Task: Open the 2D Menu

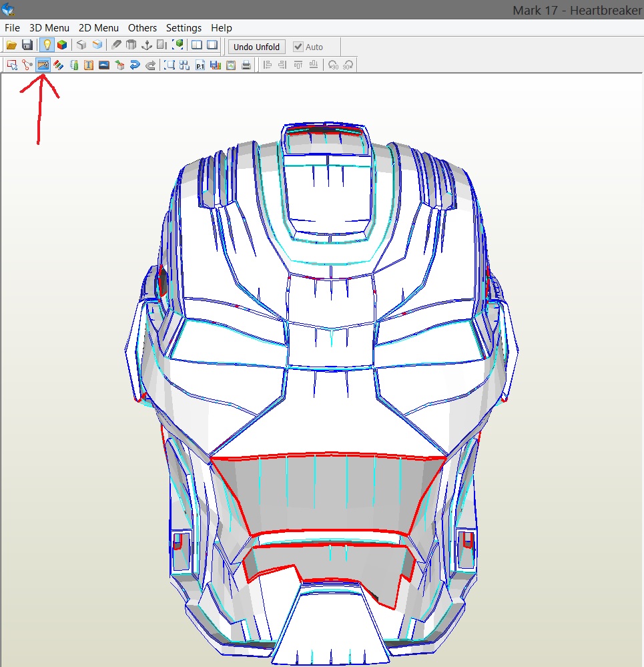Action: [98, 28]
